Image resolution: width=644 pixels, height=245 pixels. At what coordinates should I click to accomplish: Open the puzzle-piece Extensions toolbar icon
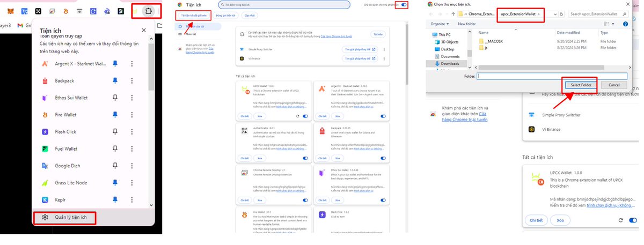click(149, 11)
